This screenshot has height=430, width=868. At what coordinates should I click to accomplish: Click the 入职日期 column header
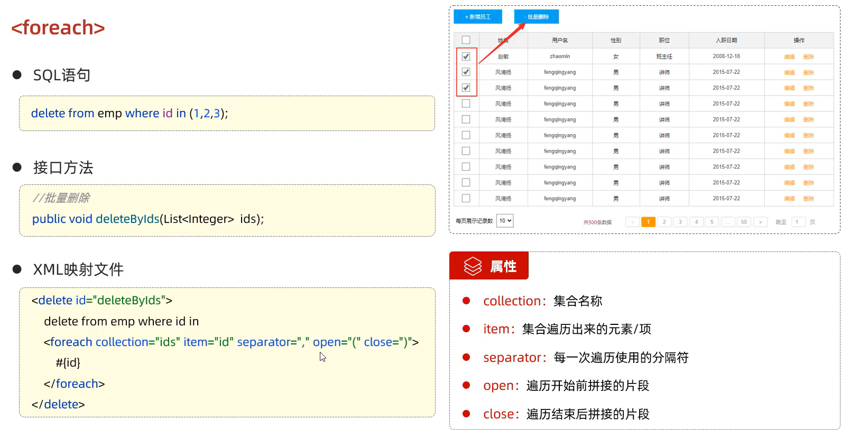click(x=726, y=40)
